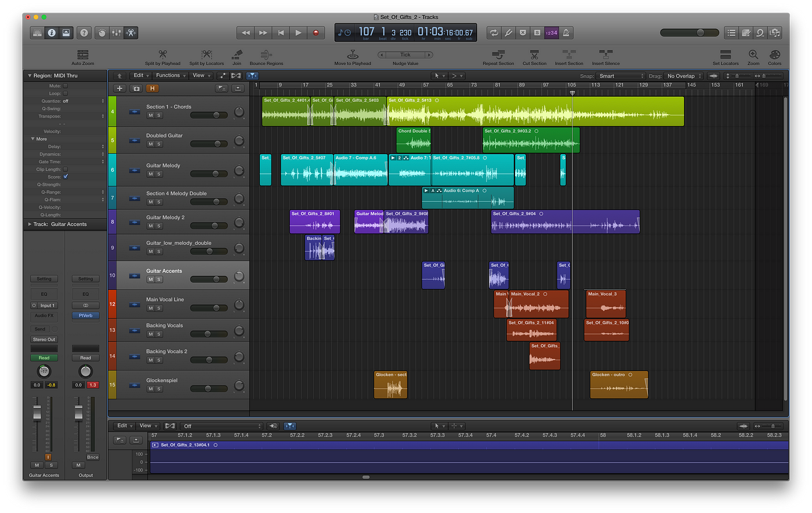Open the Quantize off dropdown

[x=84, y=101]
